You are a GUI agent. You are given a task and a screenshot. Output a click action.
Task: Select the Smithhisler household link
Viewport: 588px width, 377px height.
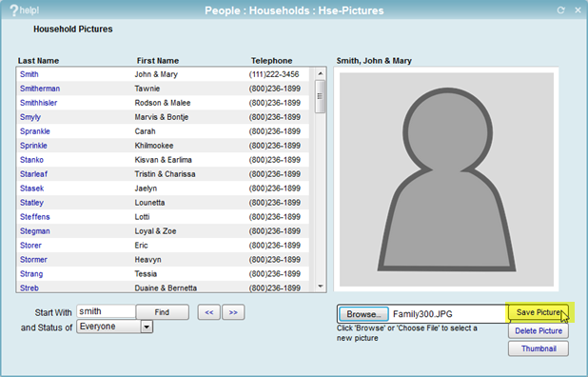click(x=39, y=103)
